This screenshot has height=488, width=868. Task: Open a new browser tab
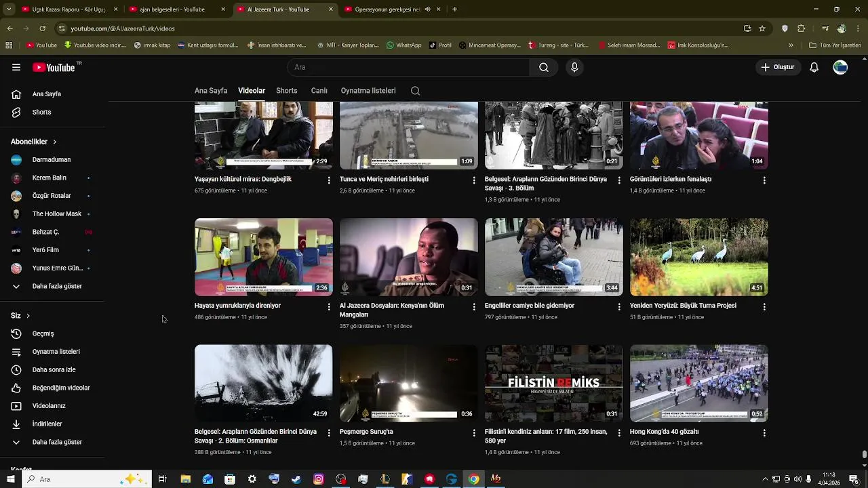[454, 9]
